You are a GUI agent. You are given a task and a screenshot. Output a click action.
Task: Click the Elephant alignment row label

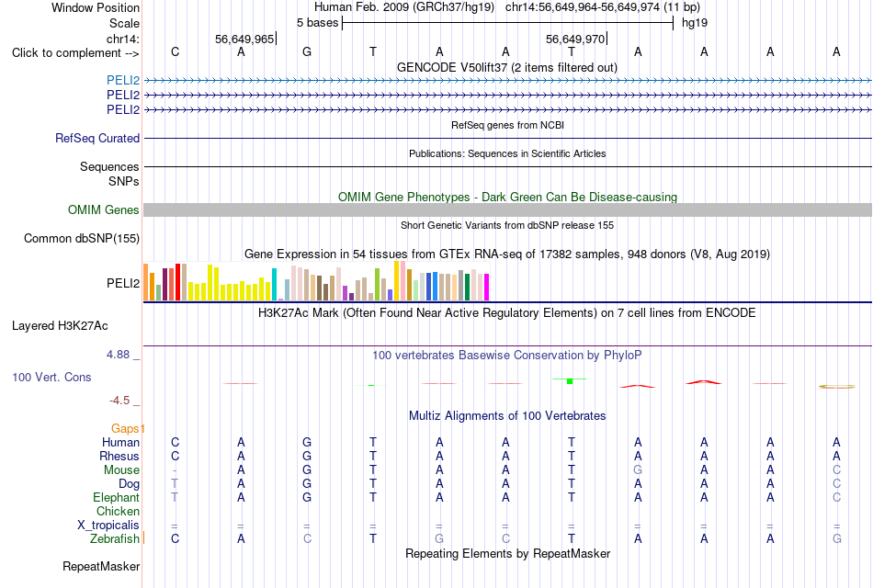(x=117, y=497)
